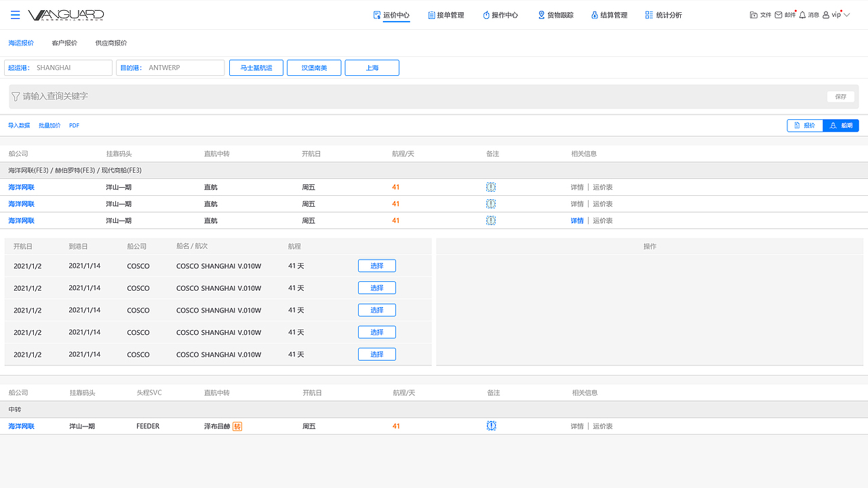Click the 海洋网联(FE3) / 赫伯罗特(FE3) group row
The width and height of the screenshot is (868, 488).
point(434,170)
